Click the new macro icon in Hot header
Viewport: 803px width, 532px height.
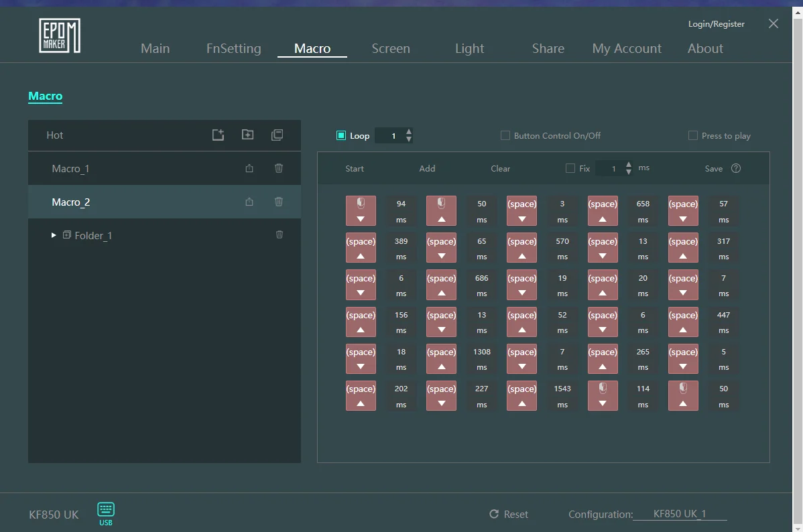(x=218, y=135)
